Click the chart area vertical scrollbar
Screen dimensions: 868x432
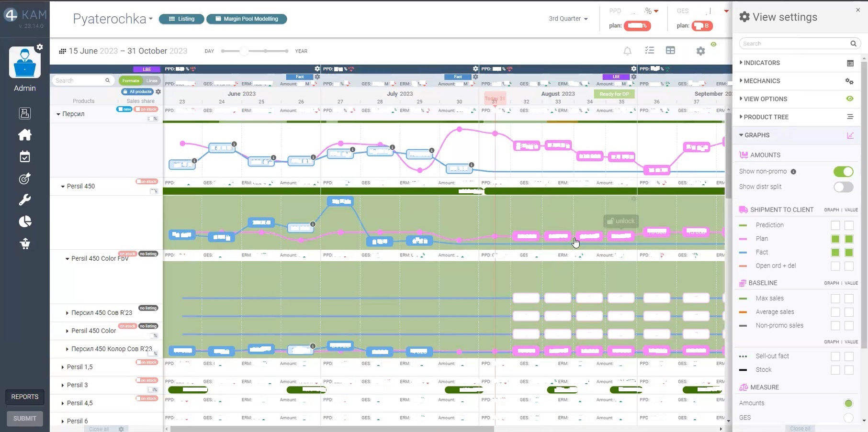(x=728, y=155)
